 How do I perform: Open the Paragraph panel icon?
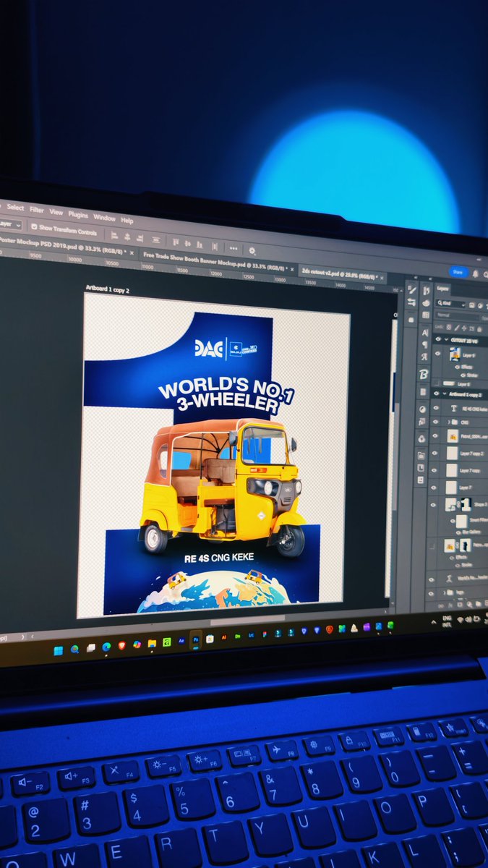coord(425,345)
